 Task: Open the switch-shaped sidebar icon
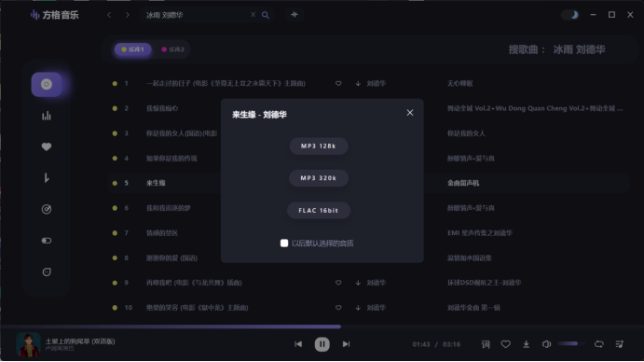(x=47, y=240)
